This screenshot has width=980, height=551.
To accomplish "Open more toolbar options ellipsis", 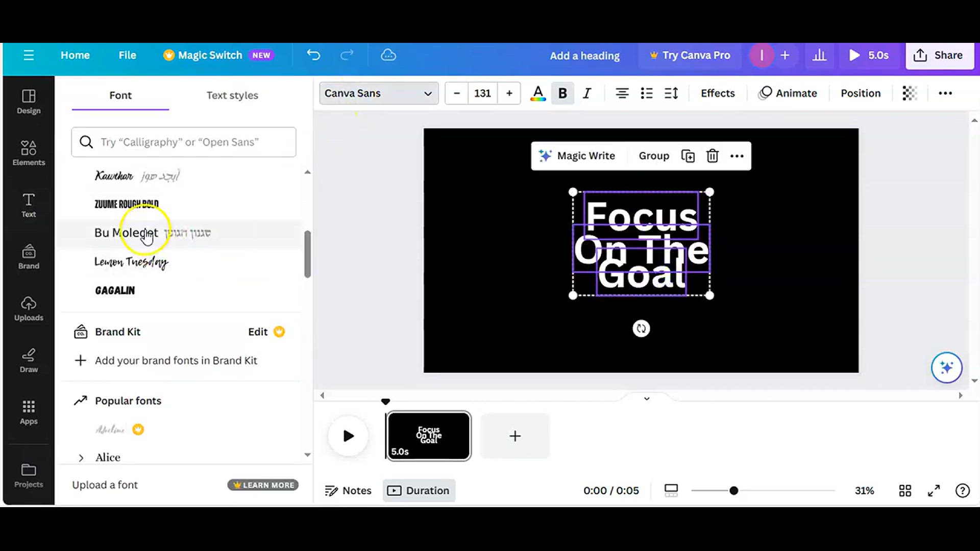I will [x=945, y=93].
